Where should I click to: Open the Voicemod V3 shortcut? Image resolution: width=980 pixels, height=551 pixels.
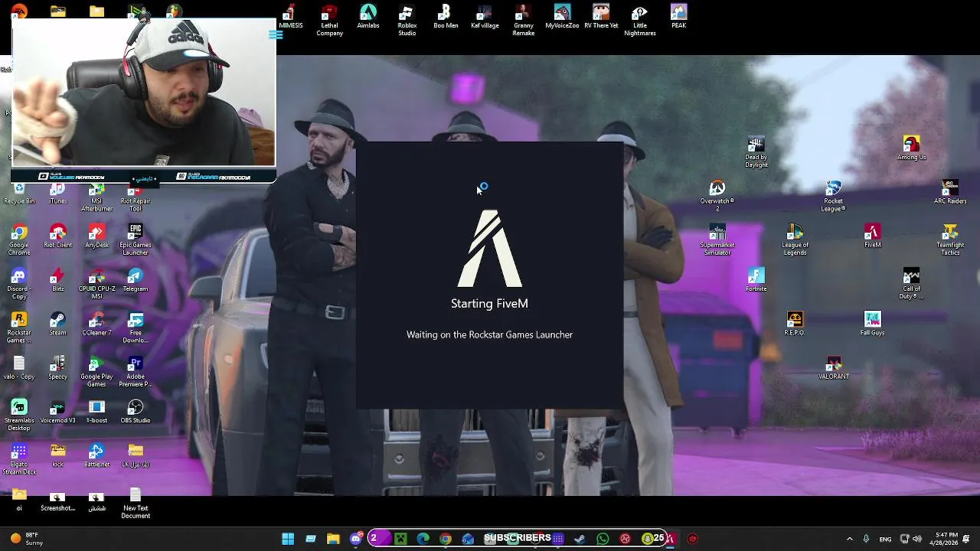tap(57, 411)
